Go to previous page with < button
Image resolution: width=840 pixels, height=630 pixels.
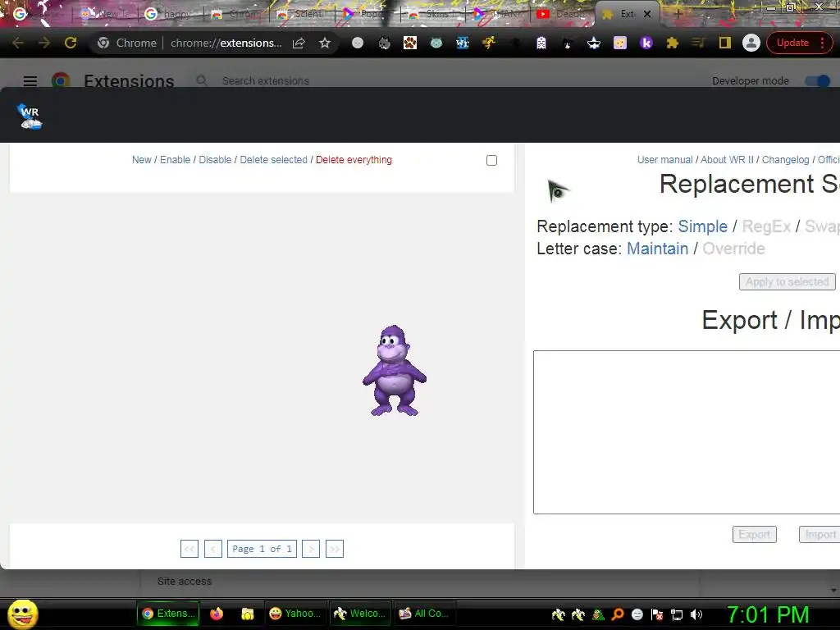(x=213, y=549)
